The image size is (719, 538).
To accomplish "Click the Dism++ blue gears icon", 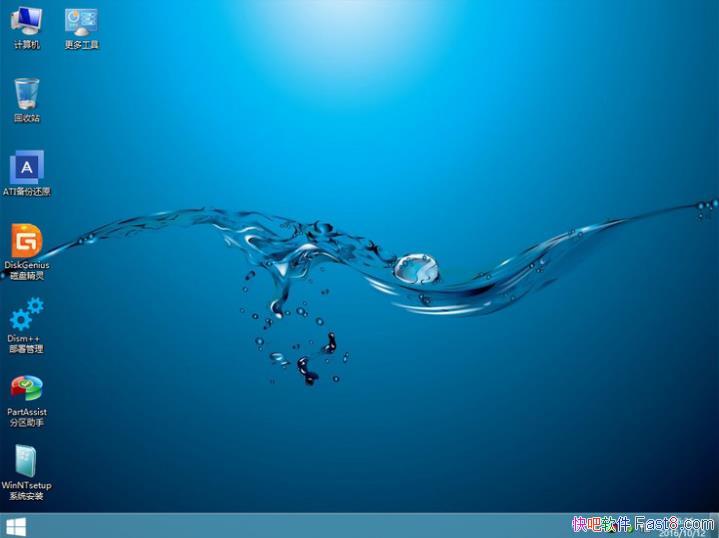I will (27, 314).
